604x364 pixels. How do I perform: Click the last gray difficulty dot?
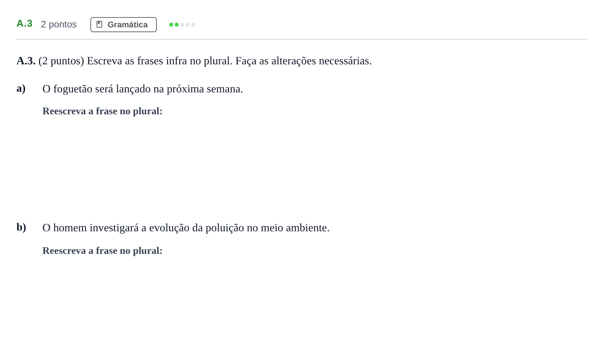(193, 25)
